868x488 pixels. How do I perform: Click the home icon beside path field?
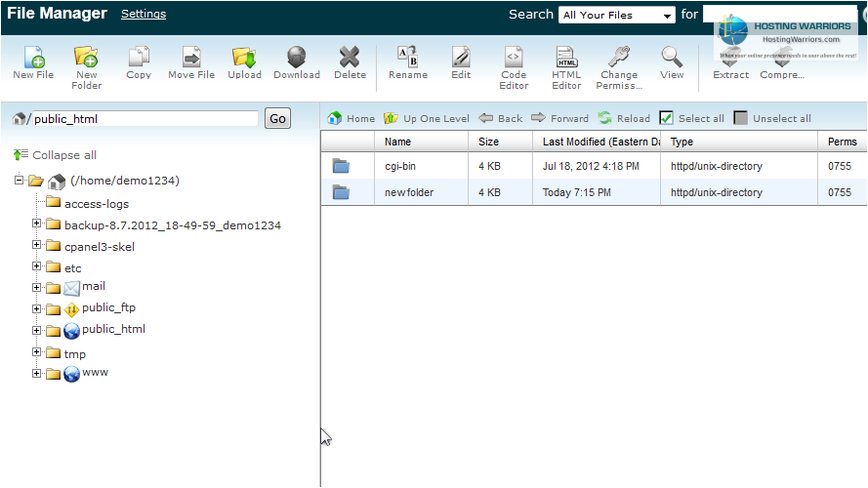[x=19, y=118]
